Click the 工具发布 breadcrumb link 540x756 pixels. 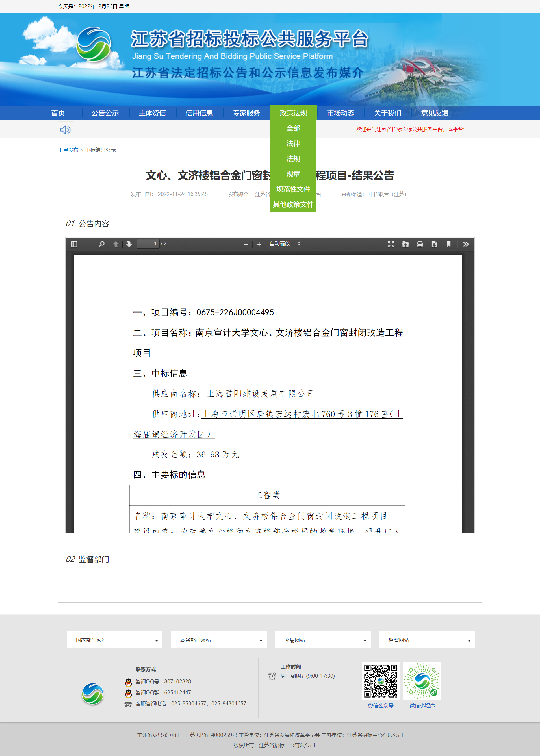[x=68, y=150]
